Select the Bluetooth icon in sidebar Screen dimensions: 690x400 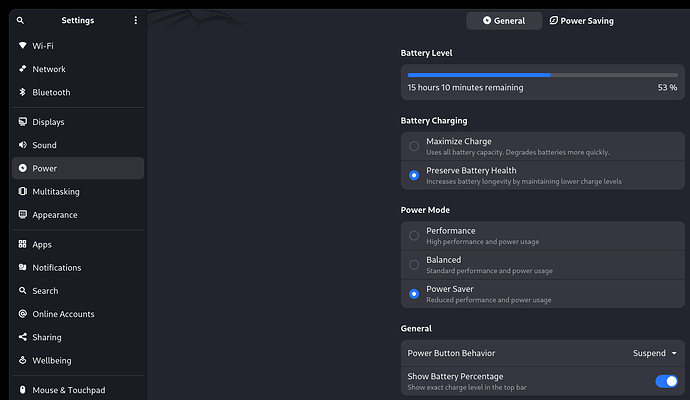[22, 92]
